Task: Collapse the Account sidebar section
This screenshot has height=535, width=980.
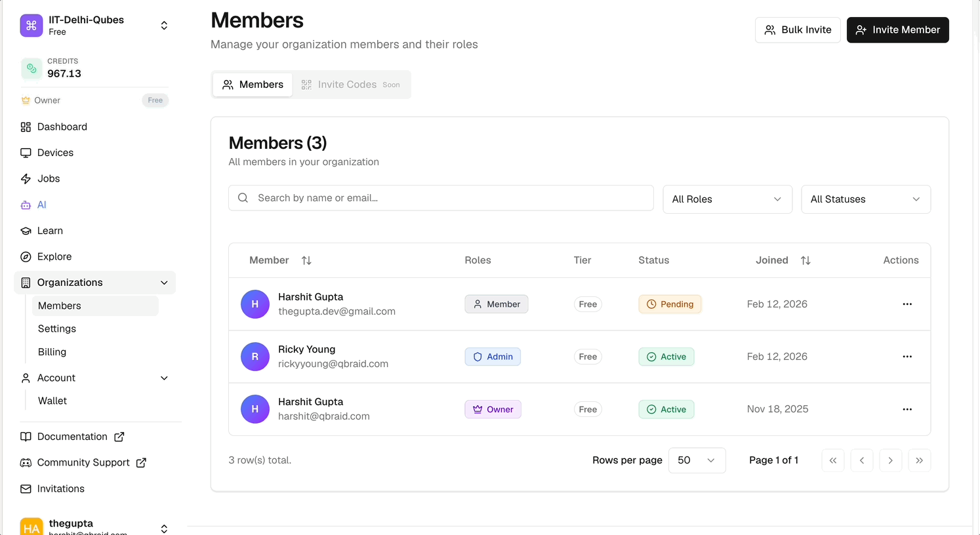Action: click(x=164, y=378)
